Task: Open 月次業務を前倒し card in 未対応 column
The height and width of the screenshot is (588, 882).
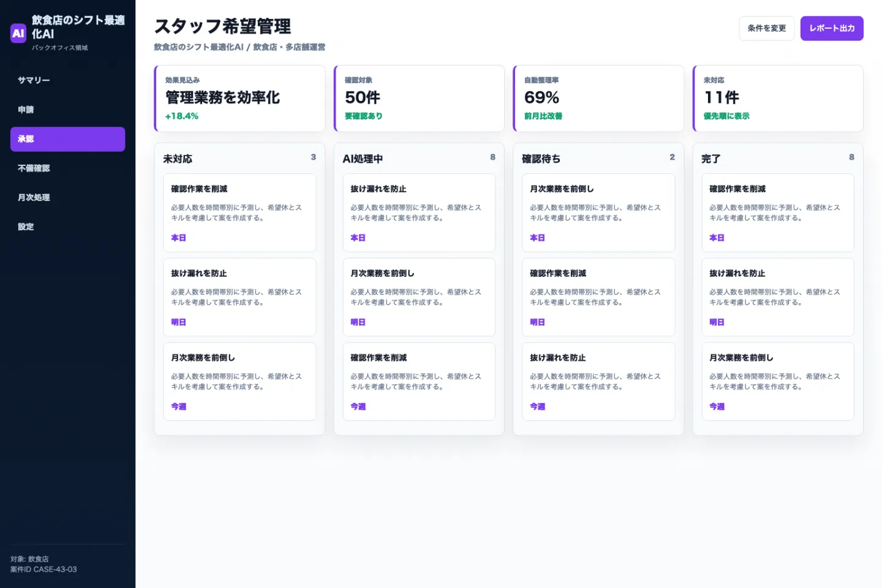Action: (x=239, y=382)
